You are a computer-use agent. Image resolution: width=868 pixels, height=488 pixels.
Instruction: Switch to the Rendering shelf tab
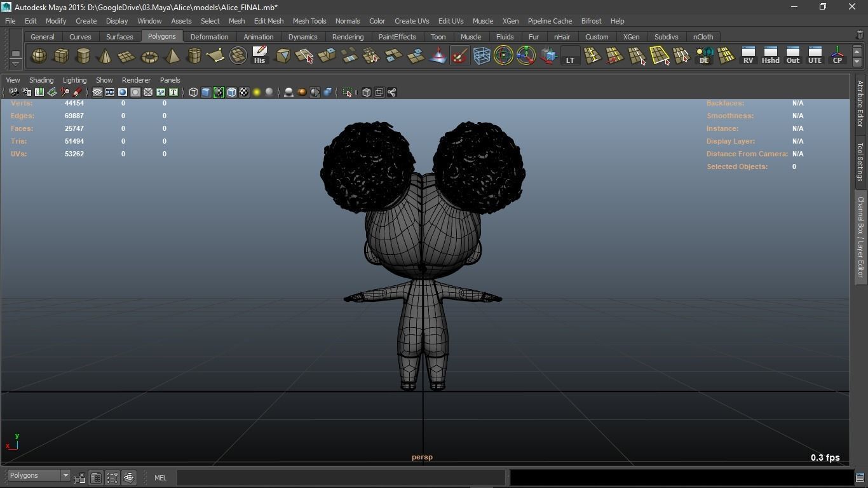click(x=348, y=37)
